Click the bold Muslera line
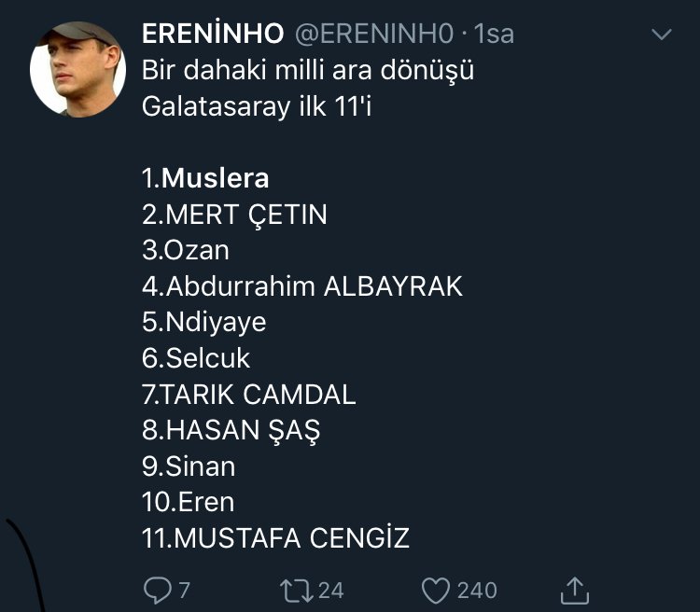 click(x=205, y=178)
